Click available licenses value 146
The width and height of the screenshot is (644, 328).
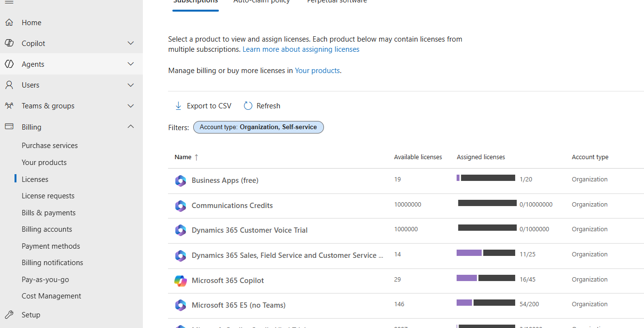click(399, 304)
